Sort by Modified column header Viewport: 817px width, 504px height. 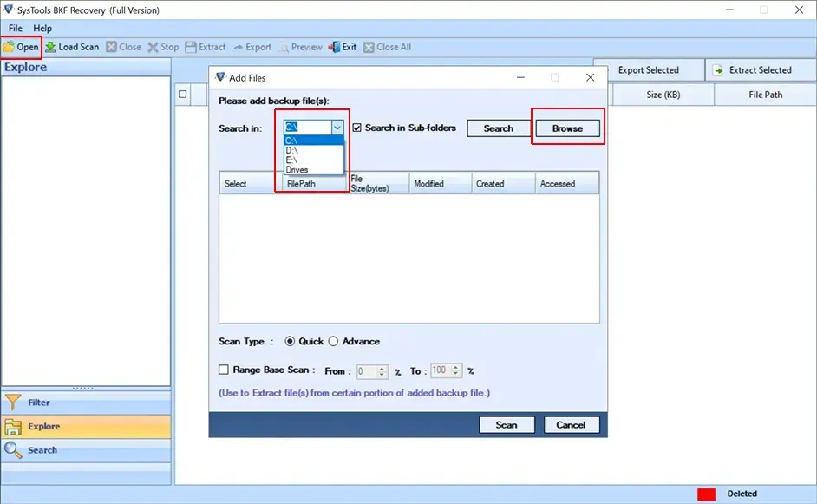(x=441, y=183)
